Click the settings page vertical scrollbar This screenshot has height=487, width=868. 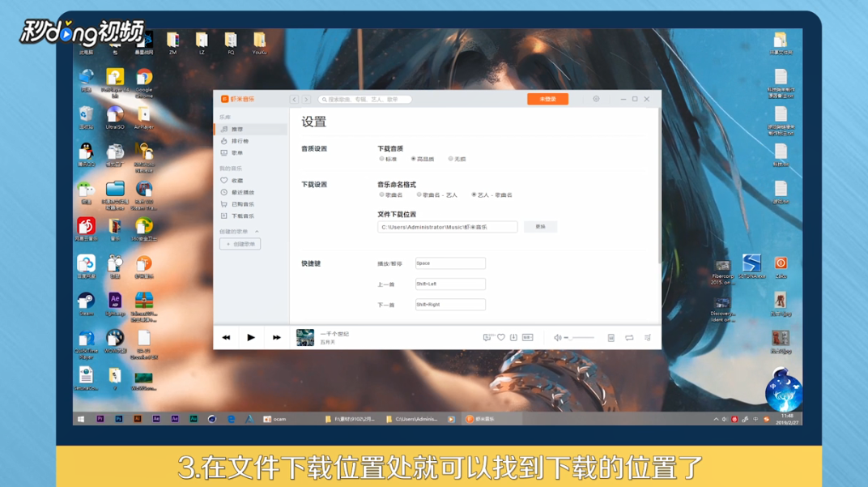pos(659,186)
